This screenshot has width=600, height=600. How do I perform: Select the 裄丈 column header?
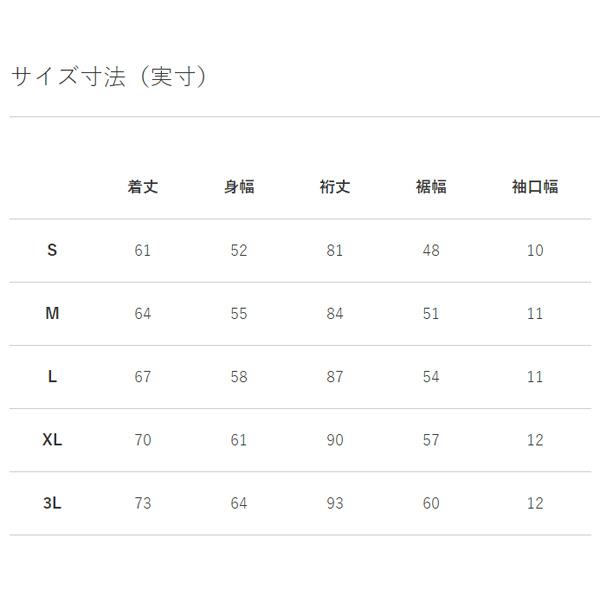tap(335, 187)
